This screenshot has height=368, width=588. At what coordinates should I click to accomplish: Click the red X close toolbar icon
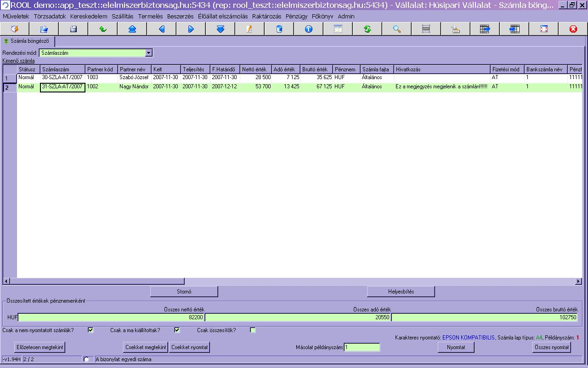pyautogui.click(x=573, y=29)
